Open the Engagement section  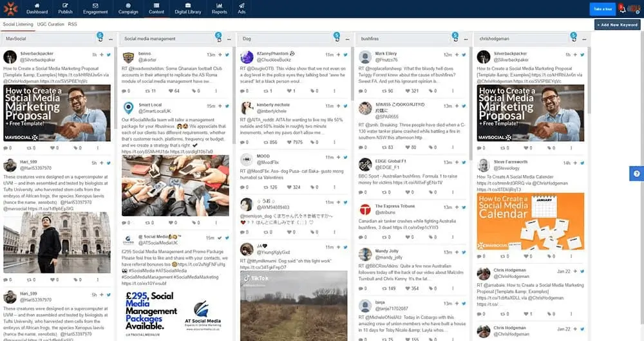pos(95,8)
